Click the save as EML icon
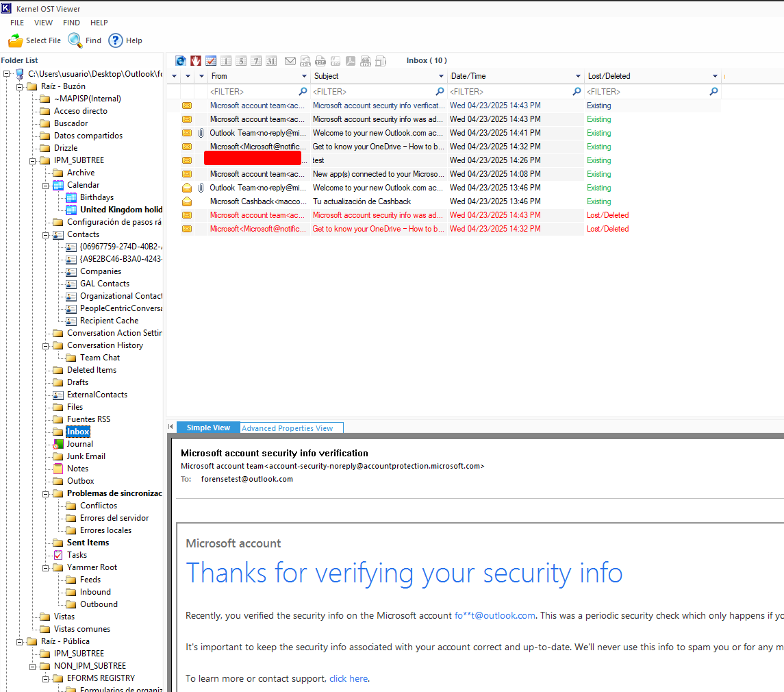Image resolution: width=784 pixels, height=692 pixels. click(305, 60)
